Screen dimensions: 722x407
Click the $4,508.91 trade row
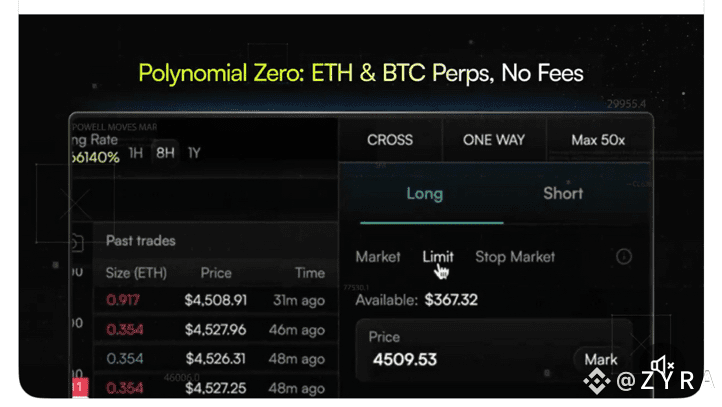215,300
